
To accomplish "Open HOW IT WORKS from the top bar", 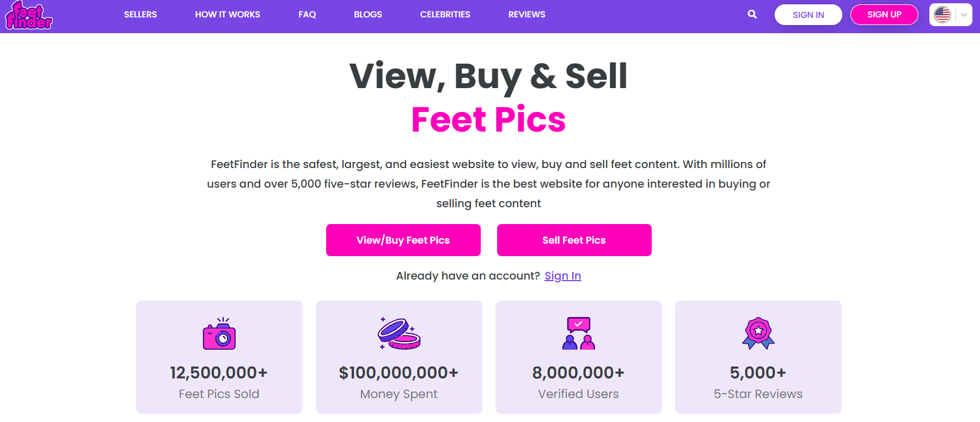I will click(227, 14).
